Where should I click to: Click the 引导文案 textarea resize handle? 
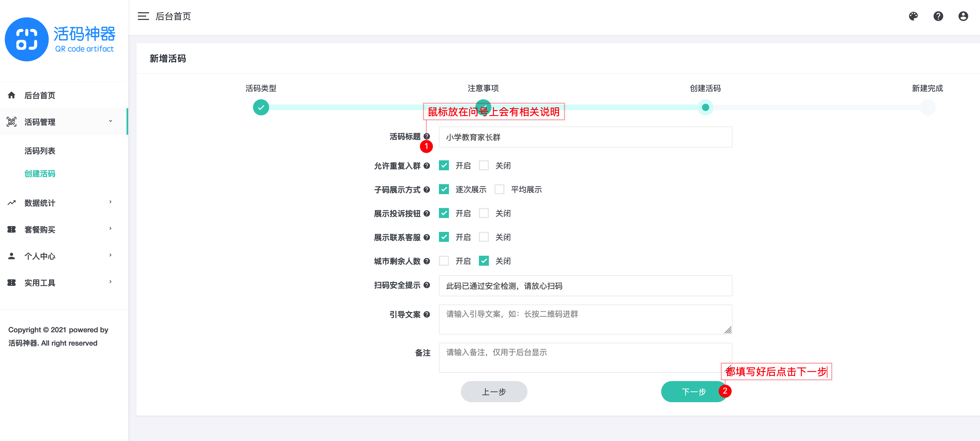click(x=728, y=330)
